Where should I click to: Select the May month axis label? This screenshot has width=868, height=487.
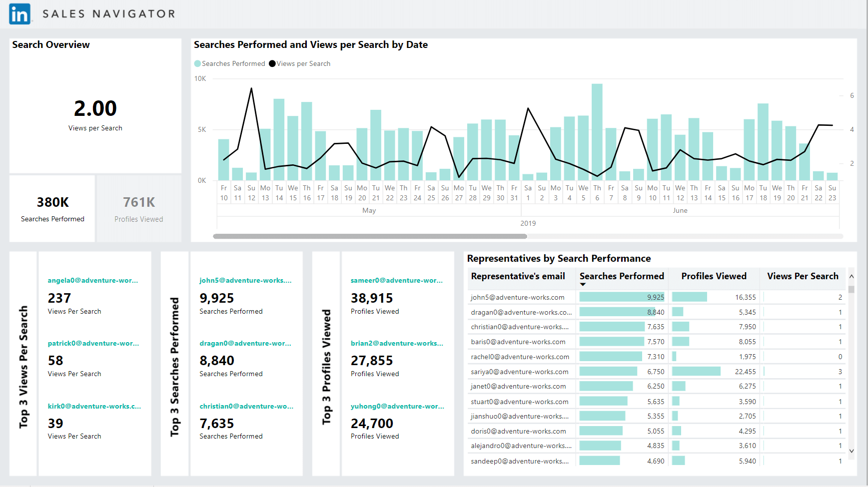369,210
